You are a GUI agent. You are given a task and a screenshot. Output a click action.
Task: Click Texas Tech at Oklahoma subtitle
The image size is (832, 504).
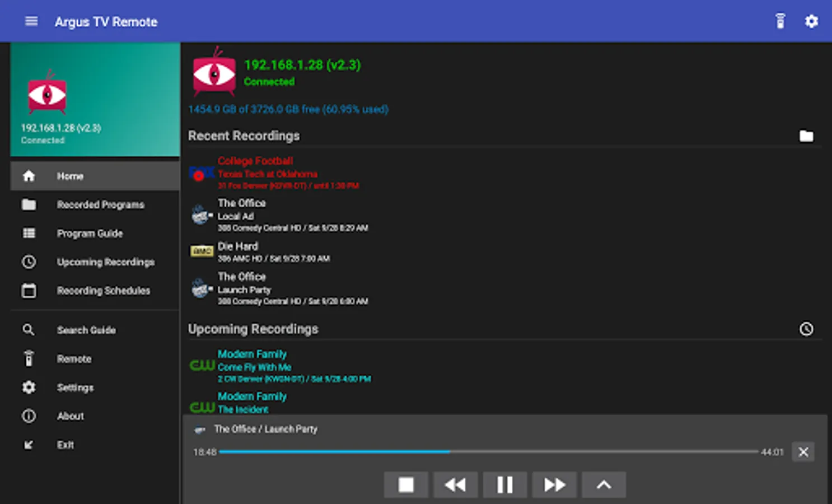point(267,174)
